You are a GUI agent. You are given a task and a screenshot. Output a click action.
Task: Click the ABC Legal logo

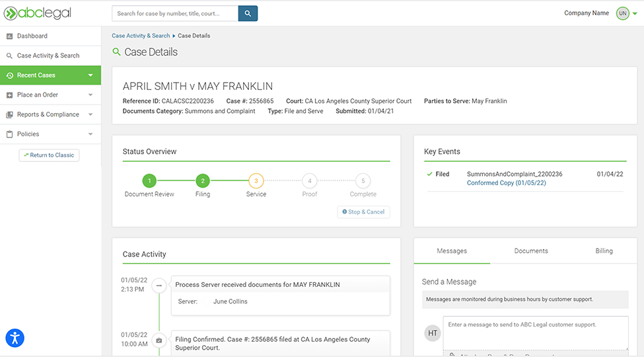pyautogui.click(x=38, y=13)
